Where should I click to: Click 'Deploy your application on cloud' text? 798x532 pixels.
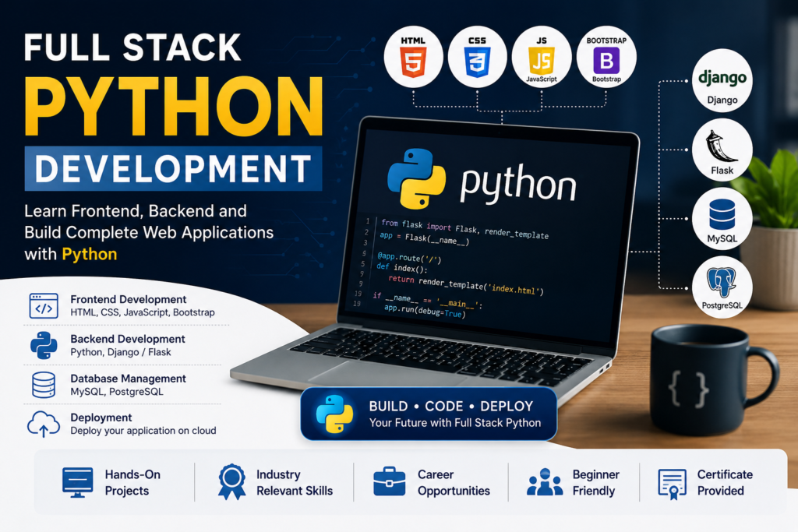pyautogui.click(x=143, y=431)
